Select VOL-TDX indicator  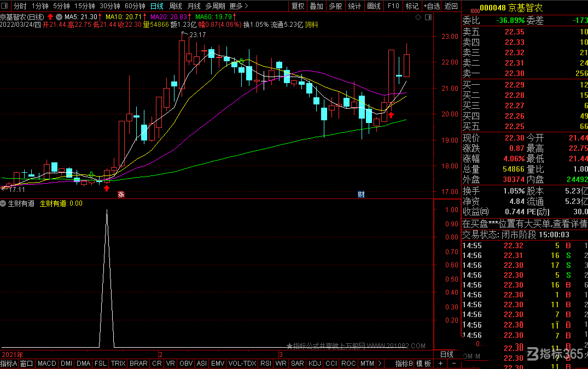pyautogui.click(x=242, y=364)
